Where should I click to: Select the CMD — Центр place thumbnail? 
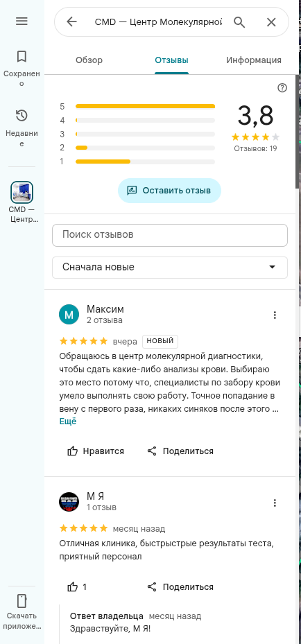[21, 192]
